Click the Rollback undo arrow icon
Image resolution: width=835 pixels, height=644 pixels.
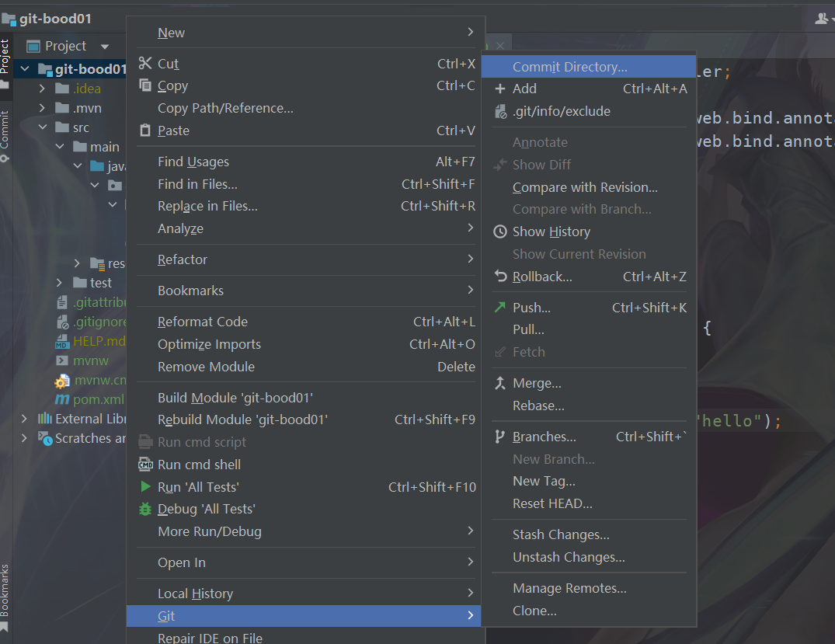click(x=500, y=276)
